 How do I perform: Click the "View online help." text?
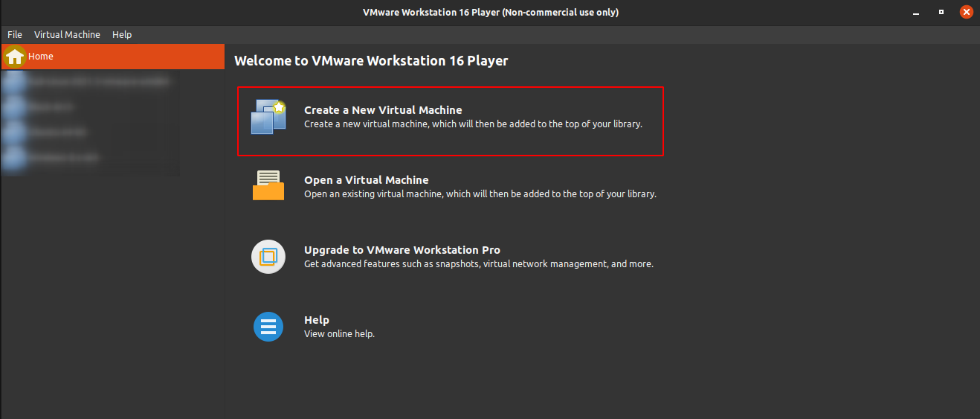[339, 334]
